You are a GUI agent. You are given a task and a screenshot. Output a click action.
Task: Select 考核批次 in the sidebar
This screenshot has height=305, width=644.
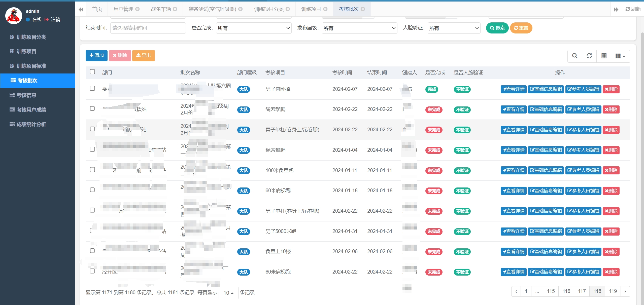point(38,81)
